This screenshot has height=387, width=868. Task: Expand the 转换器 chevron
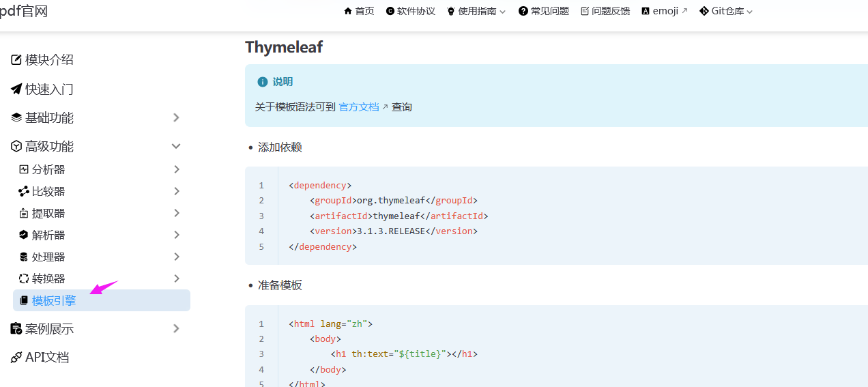tap(177, 278)
